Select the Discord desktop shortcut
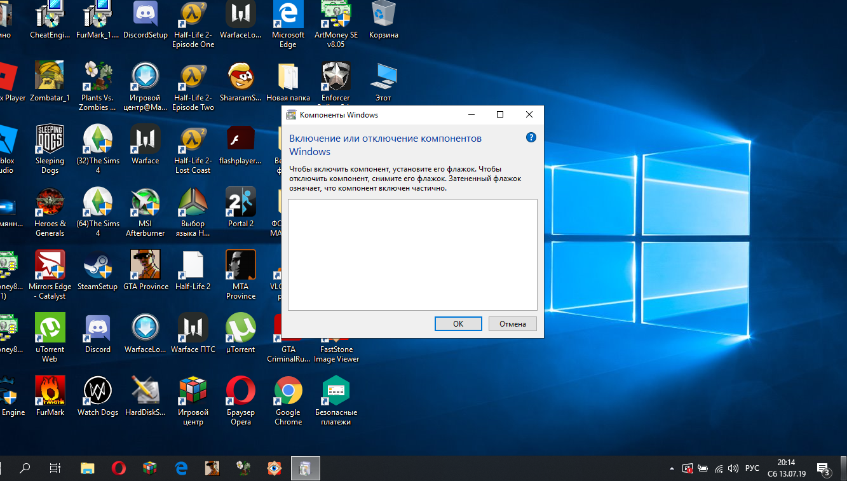 (x=98, y=334)
